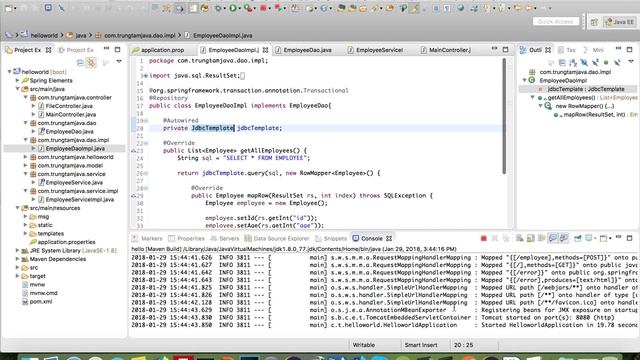Toggle Show Whitespace Characters icon in toolbar

(447, 8)
